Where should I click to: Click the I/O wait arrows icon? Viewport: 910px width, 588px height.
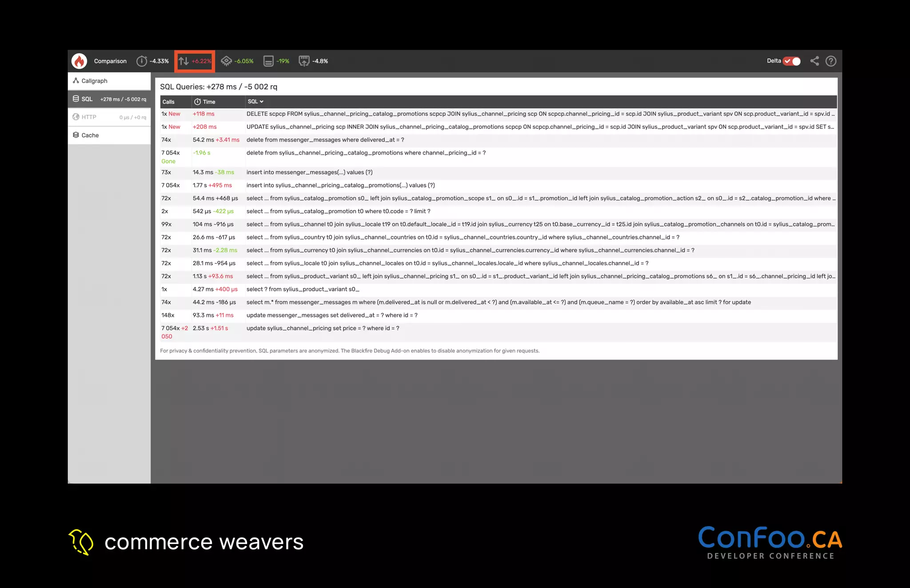click(x=184, y=61)
